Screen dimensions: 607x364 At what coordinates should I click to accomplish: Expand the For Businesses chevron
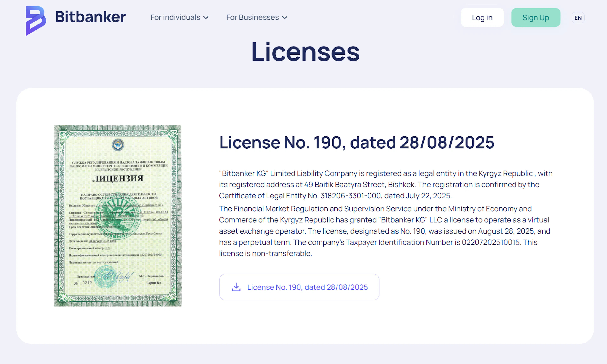point(285,18)
